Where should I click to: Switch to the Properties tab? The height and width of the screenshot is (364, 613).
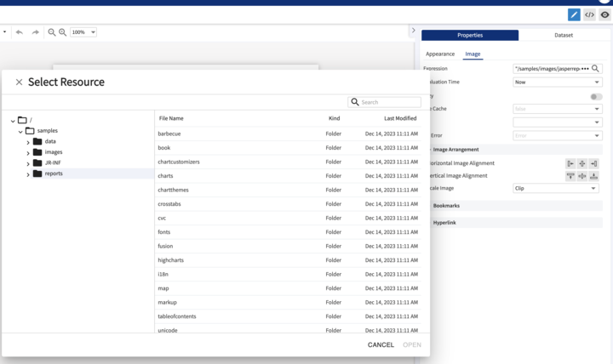[470, 35]
